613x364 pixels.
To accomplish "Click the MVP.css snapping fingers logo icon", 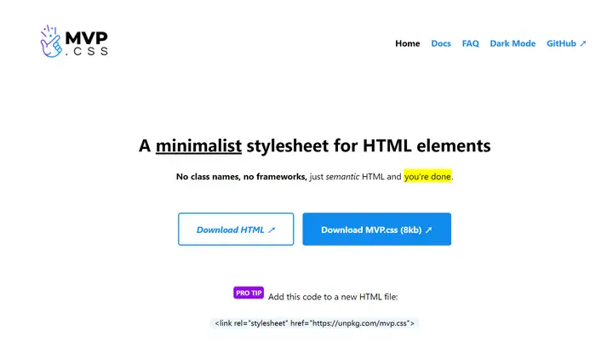I will 51,42.
